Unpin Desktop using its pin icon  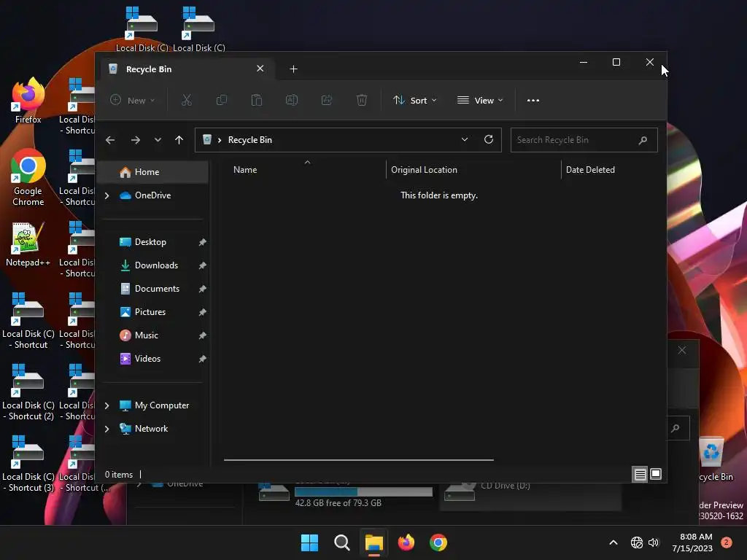(203, 242)
